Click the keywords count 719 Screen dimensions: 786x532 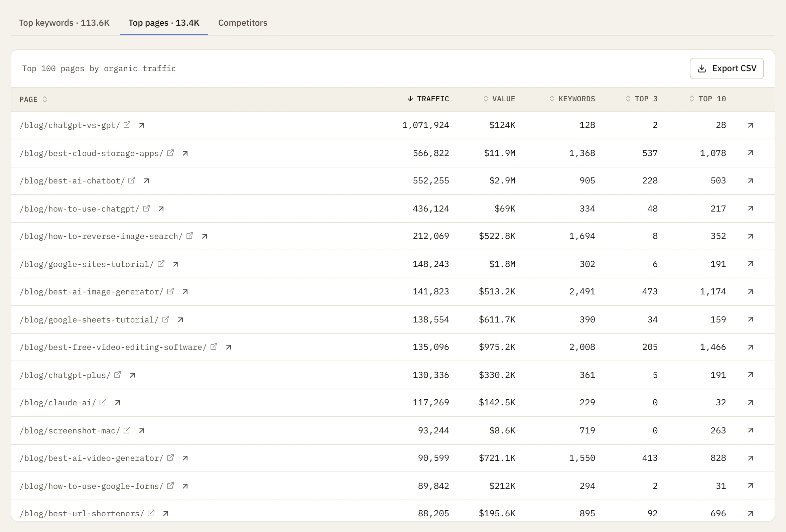click(x=587, y=430)
